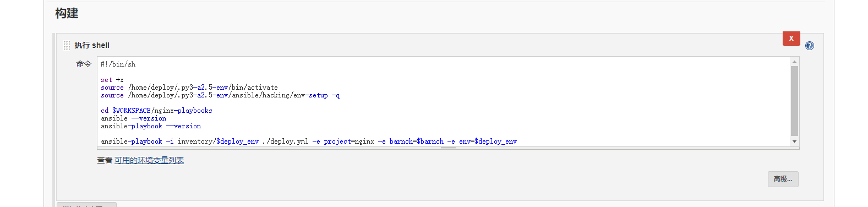This screenshot has height=207, width=868.
Task: Click the command scrollbar up arrow
Action: click(x=794, y=61)
